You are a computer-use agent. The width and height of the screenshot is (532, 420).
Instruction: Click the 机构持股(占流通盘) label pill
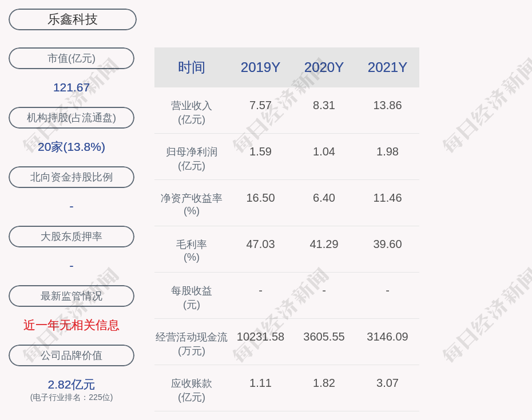coord(72,118)
